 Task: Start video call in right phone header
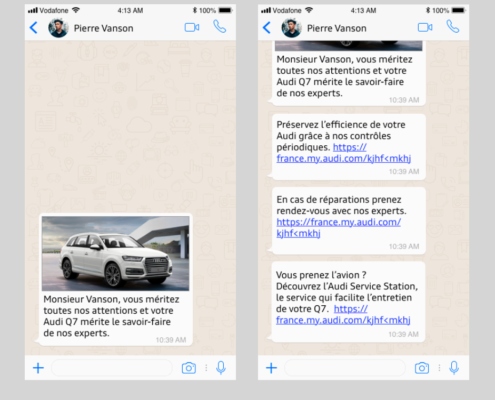425,27
